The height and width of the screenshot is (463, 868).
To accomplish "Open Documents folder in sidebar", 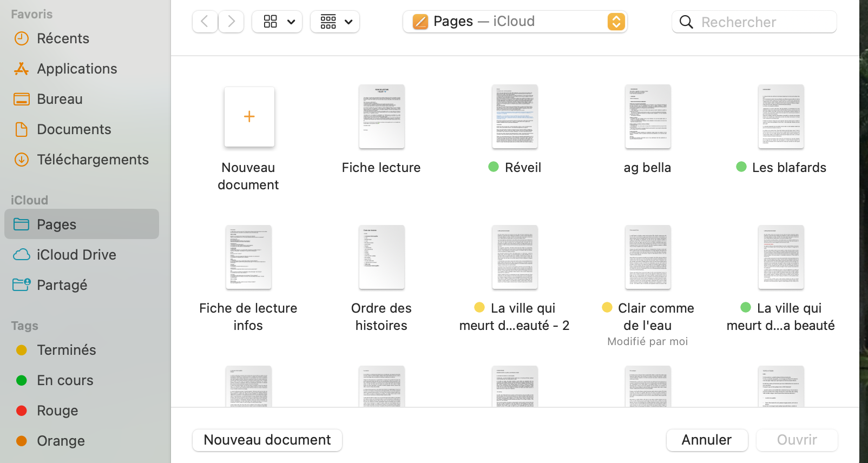I will click(74, 129).
